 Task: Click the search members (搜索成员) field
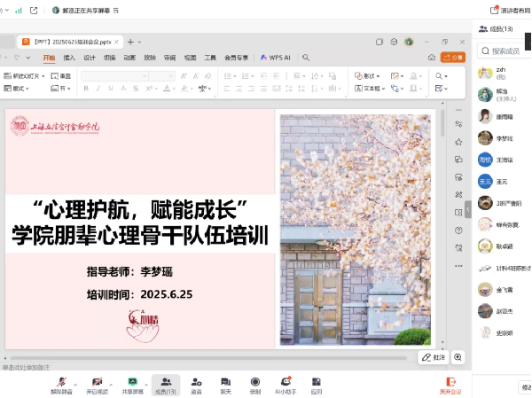(505, 51)
